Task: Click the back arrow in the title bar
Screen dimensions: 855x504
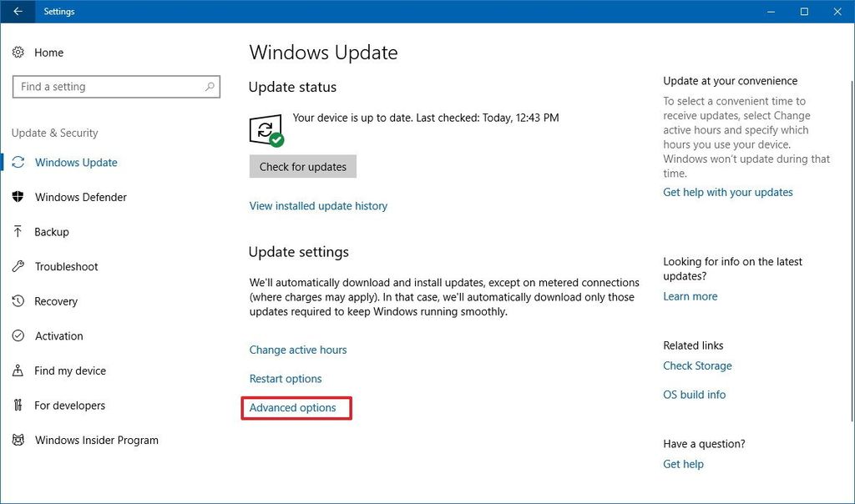Action: pyautogui.click(x=18, y=12)
